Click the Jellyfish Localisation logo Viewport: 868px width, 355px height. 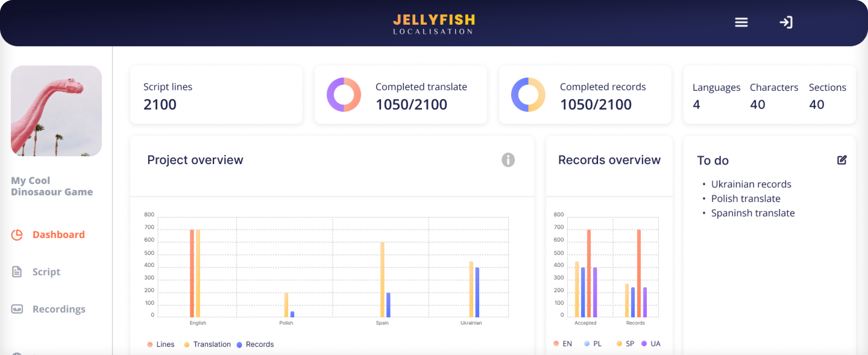click(x=434, y=24)
